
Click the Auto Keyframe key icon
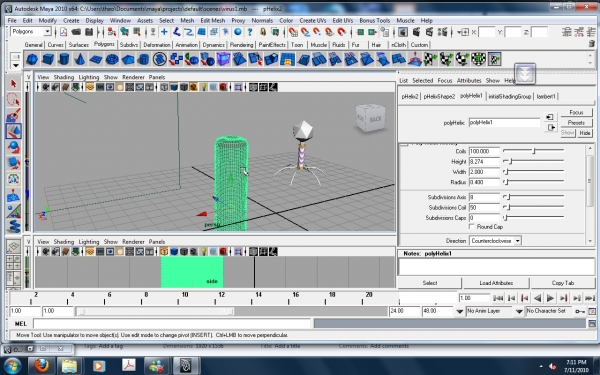coord(580,311)
